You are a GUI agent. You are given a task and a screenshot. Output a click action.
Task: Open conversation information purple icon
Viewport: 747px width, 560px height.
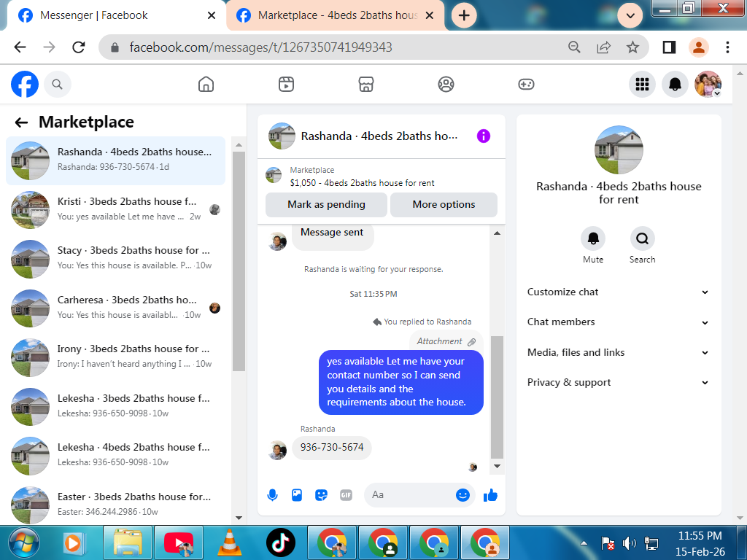click(x=484, y=136)
